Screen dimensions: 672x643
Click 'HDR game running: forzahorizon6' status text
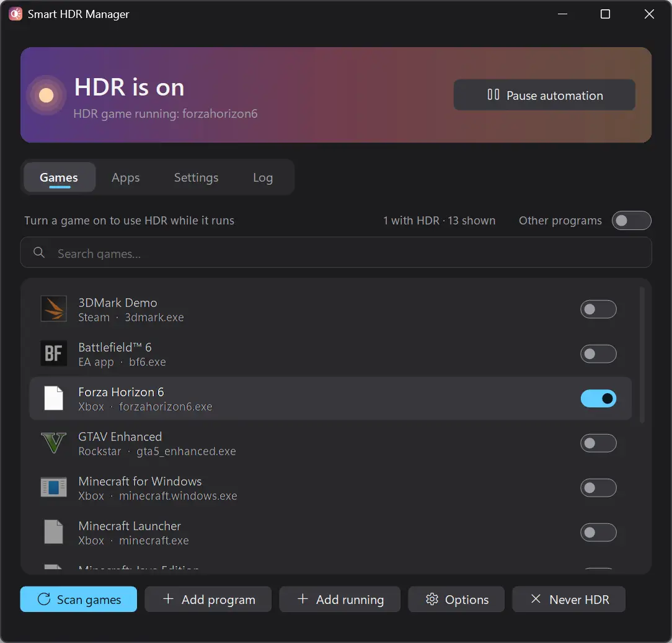(166, 113)
